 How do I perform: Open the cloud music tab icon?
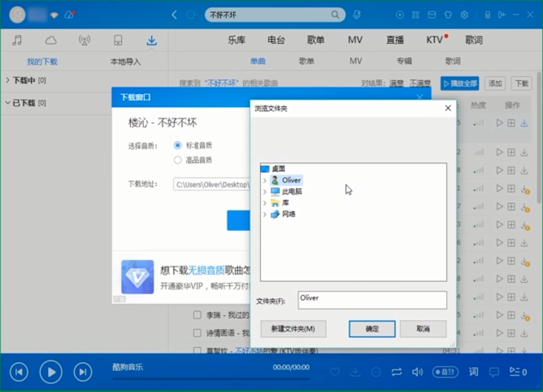point(51,40)
